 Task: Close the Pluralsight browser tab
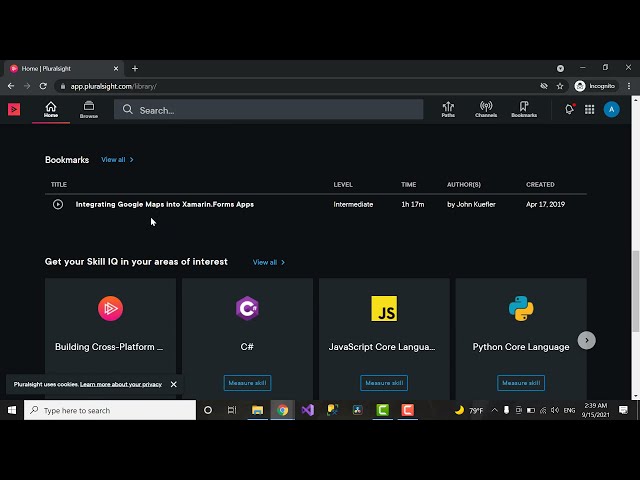(116, 69)
